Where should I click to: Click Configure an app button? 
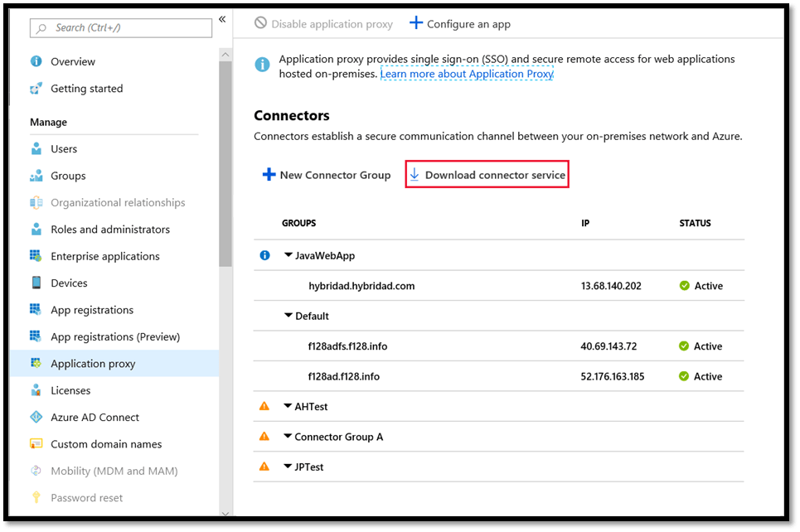460,23
